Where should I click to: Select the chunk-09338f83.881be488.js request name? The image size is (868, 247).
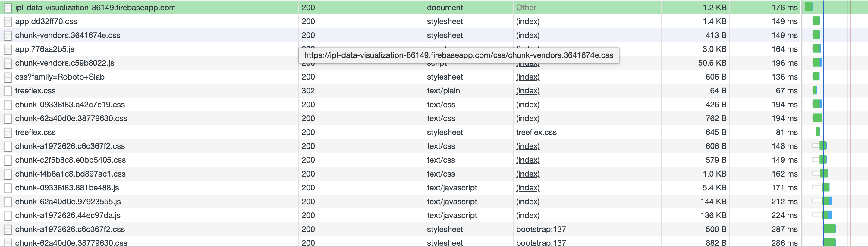click(67, 188)
